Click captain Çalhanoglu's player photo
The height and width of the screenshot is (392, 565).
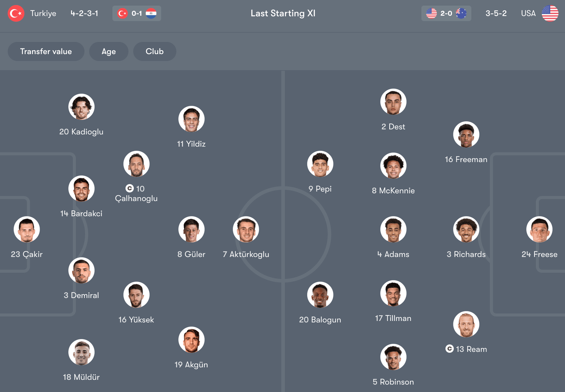click(136, 164)
